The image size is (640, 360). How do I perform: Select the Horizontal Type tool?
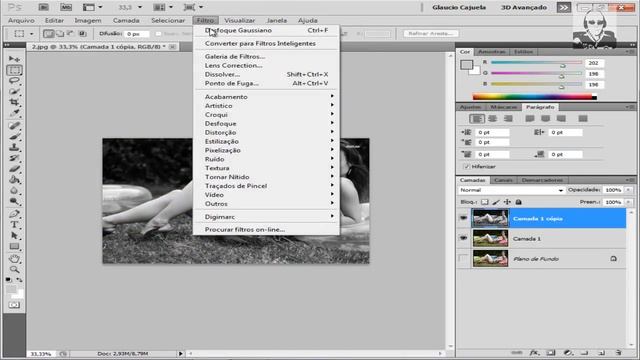[14, 224]
